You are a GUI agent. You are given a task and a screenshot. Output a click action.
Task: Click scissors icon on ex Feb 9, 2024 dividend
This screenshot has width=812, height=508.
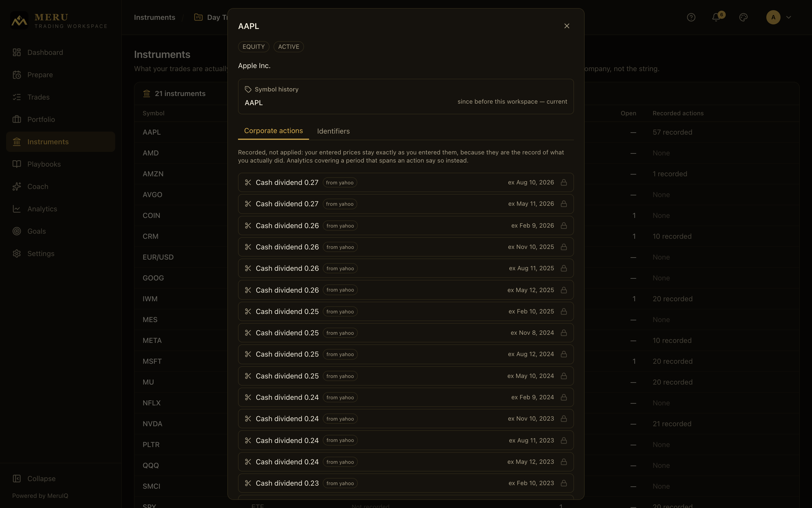[248, 397]
